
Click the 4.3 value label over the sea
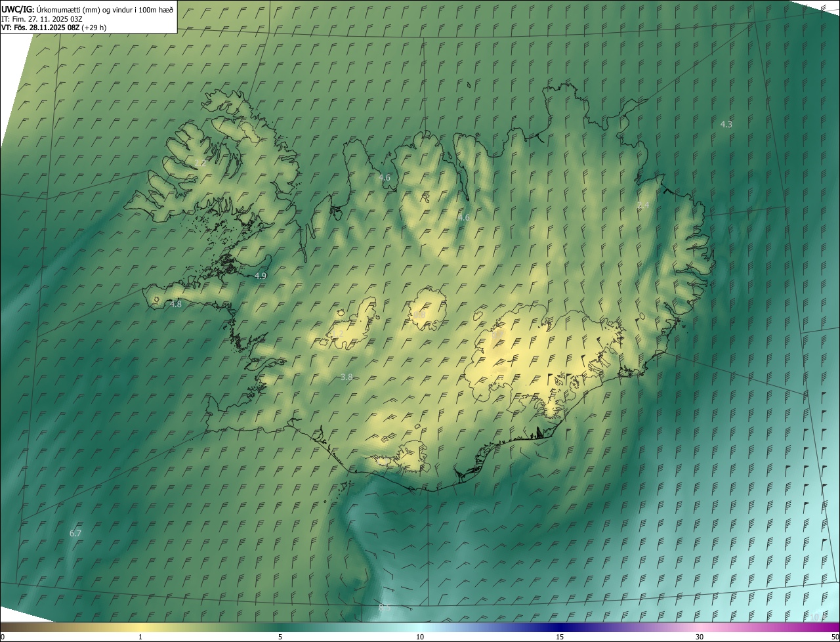pos(726,124)
